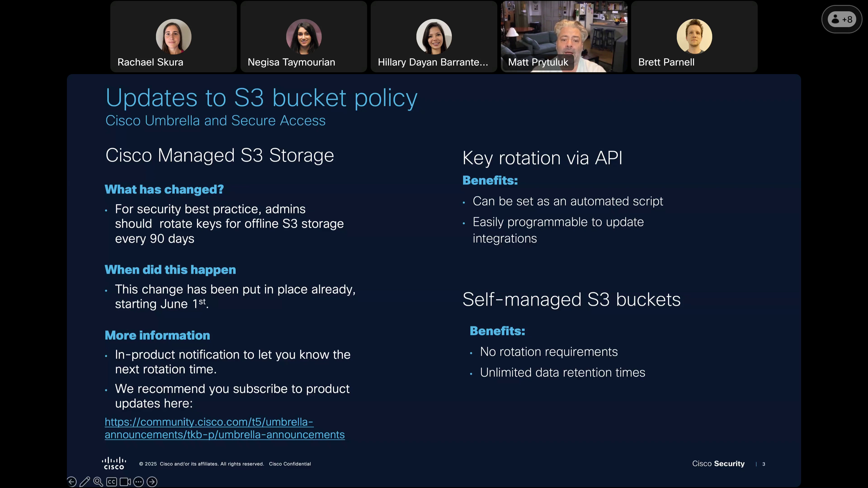The image size is (868, 488).
Task: Open the slide zoom magnifier
Action: point(98,482)
